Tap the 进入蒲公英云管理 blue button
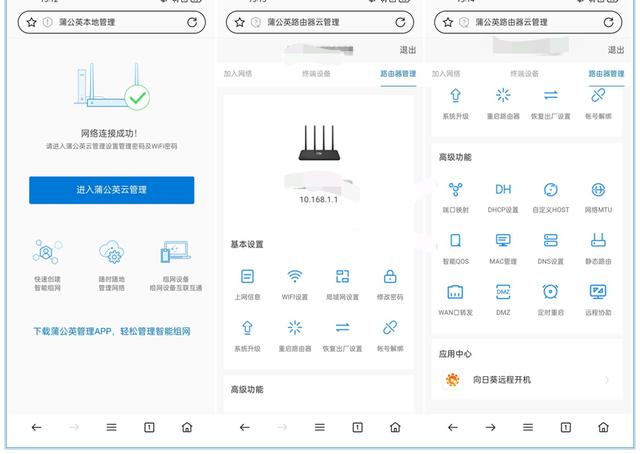This screenshot has height=454, width=640. pyautogui.click(x=111, y=190)
